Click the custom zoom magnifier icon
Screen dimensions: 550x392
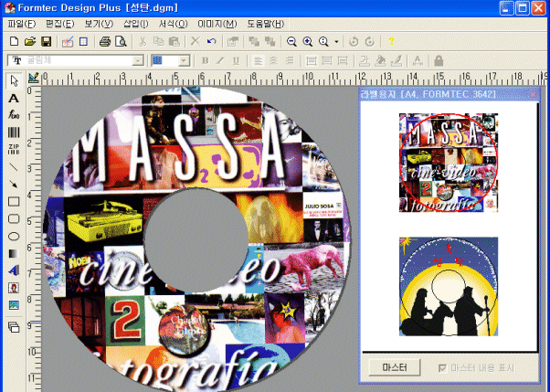coord(323,41)
